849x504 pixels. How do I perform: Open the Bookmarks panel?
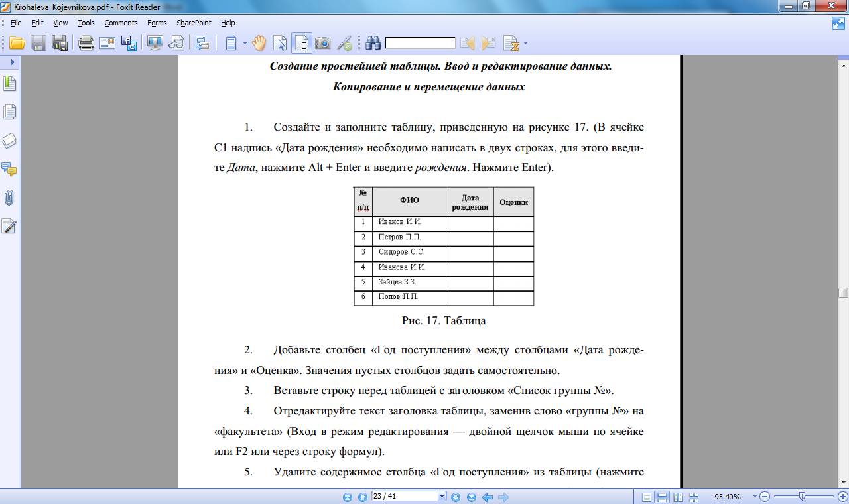(x=9, y=84)
